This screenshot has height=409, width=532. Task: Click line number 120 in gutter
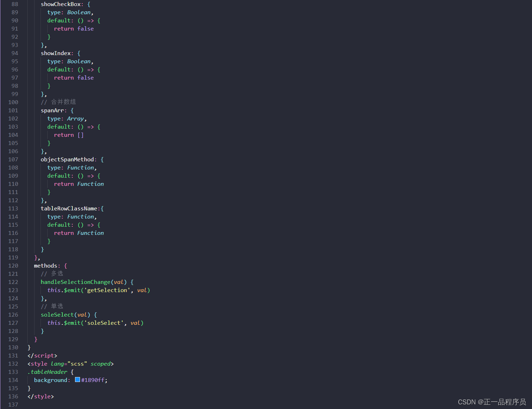click(x=13, y=266)
